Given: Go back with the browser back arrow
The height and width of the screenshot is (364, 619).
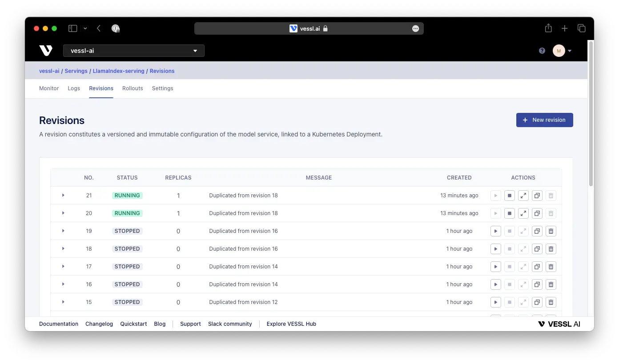Looking at the screenshot, I should 99,28.
